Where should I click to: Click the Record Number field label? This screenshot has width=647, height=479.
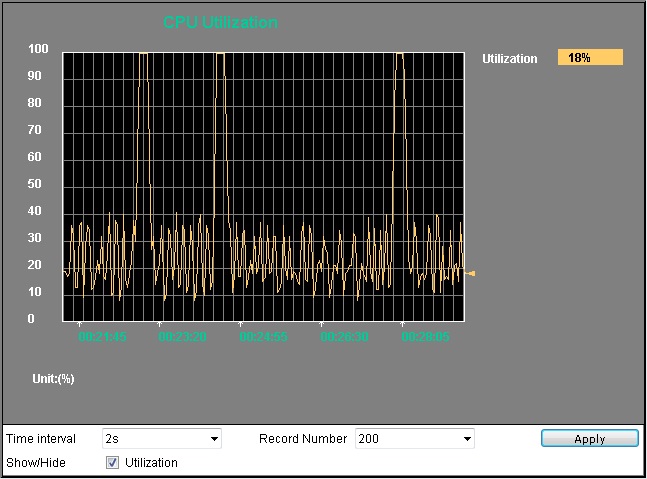coord(303,439)
